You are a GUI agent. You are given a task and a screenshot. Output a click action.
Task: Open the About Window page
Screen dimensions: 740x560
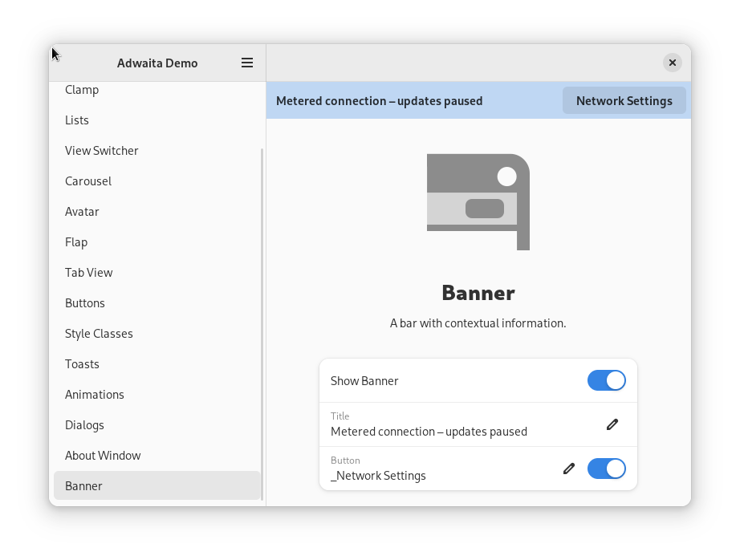pos(157,455)
